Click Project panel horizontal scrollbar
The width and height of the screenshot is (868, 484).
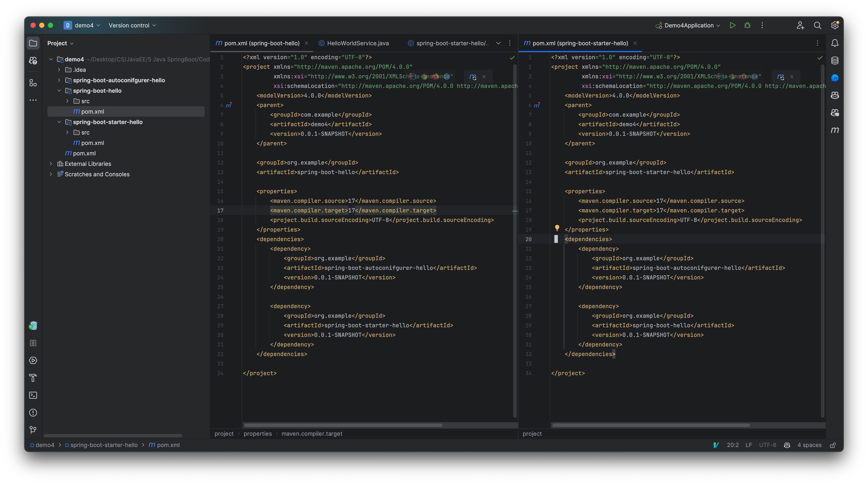[x=113, y=435]
